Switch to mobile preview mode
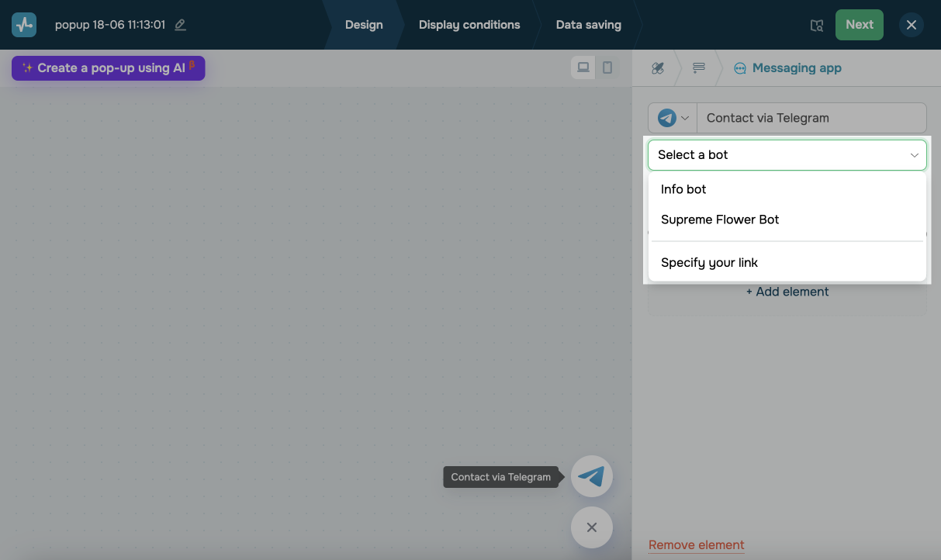Image resolution: width=941 pixels, height=560 pixels. tap(607, 67)
